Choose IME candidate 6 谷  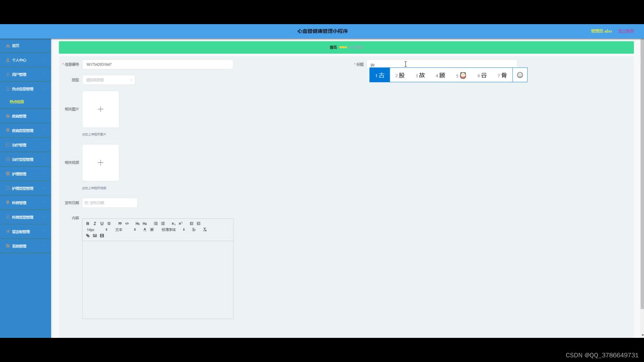coord(482,75)
